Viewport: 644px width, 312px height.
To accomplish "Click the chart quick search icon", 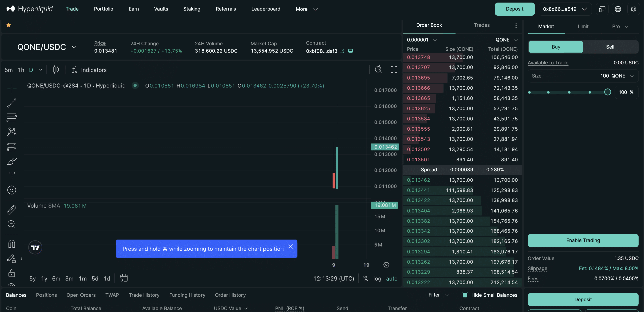I will pos(378,69).
